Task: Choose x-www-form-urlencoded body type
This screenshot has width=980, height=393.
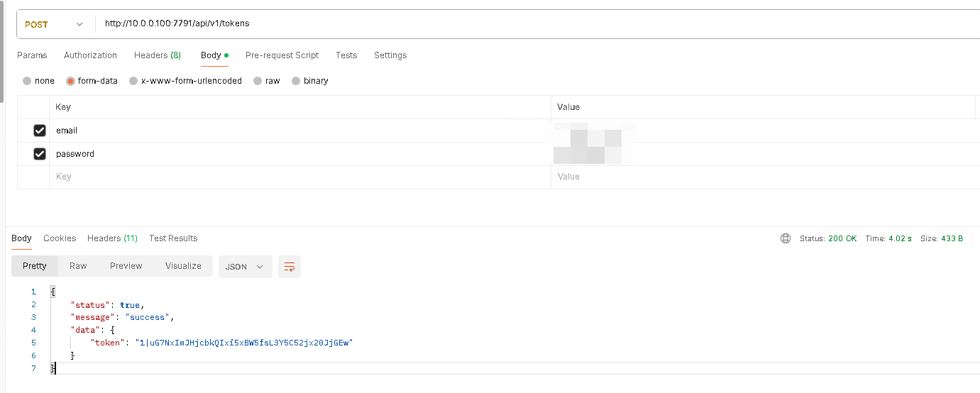Action: coord(133,81)
